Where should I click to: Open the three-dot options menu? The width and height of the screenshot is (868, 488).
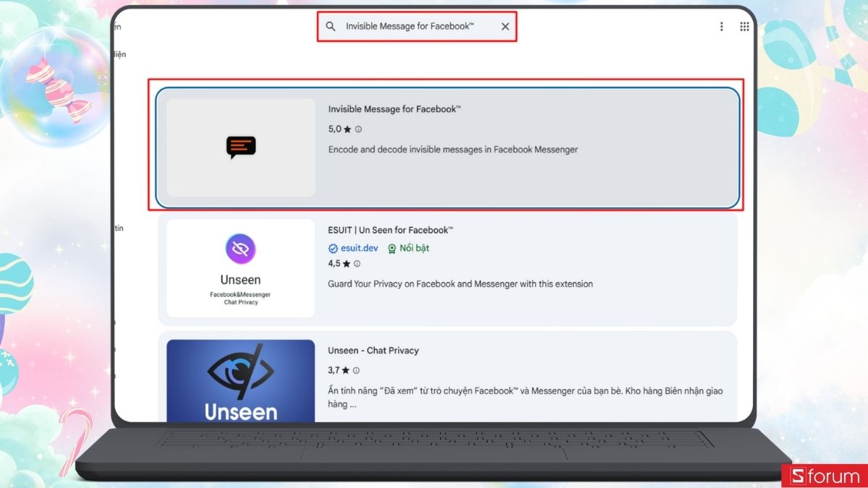(x=721, y=26)
